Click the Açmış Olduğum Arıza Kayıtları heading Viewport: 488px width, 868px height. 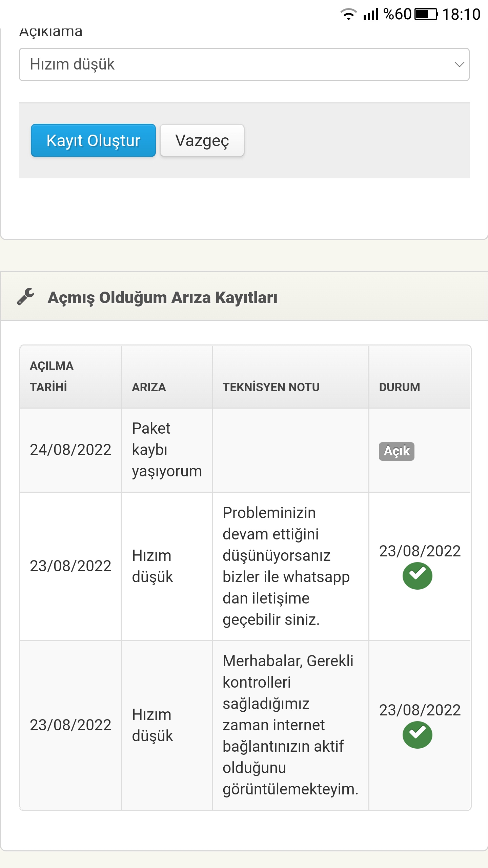pyautogui.click(x=163, y=297)
